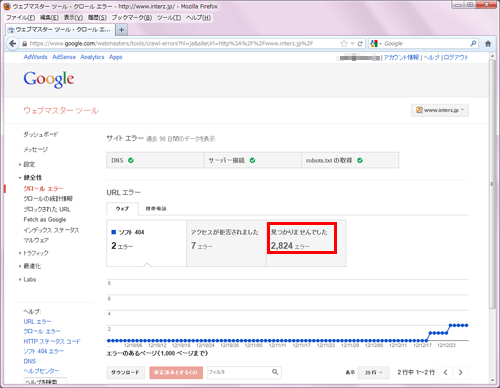This screenshot has width=500, height=388.
Task: Open the Firefox home page icon
Action: click(488, 44)
